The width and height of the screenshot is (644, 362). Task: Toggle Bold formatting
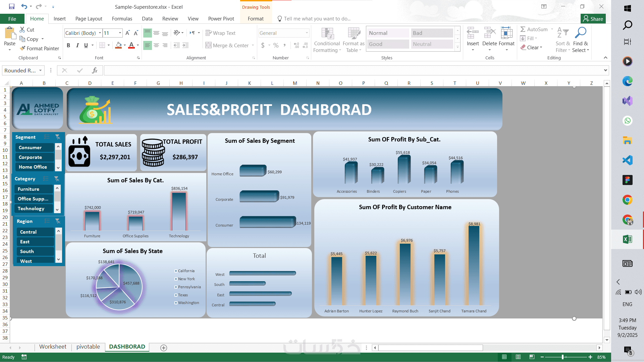[x=68, y=45]
